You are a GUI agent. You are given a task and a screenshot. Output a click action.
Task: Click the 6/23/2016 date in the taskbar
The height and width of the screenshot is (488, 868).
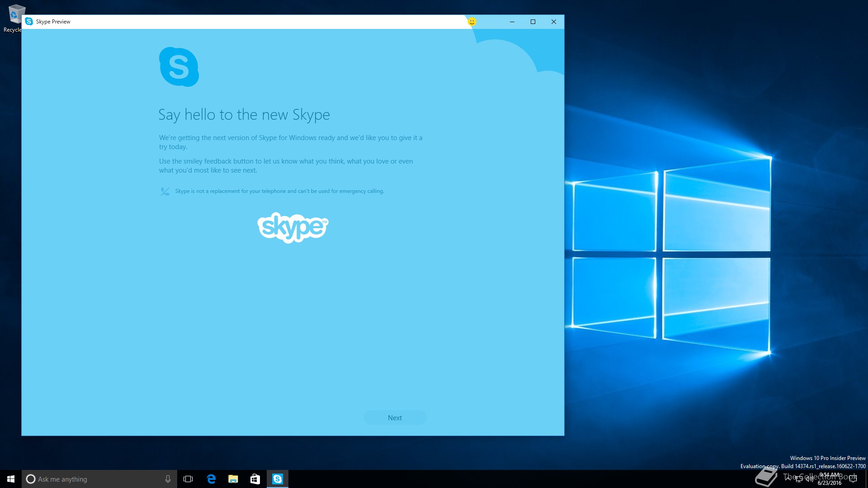829,483
